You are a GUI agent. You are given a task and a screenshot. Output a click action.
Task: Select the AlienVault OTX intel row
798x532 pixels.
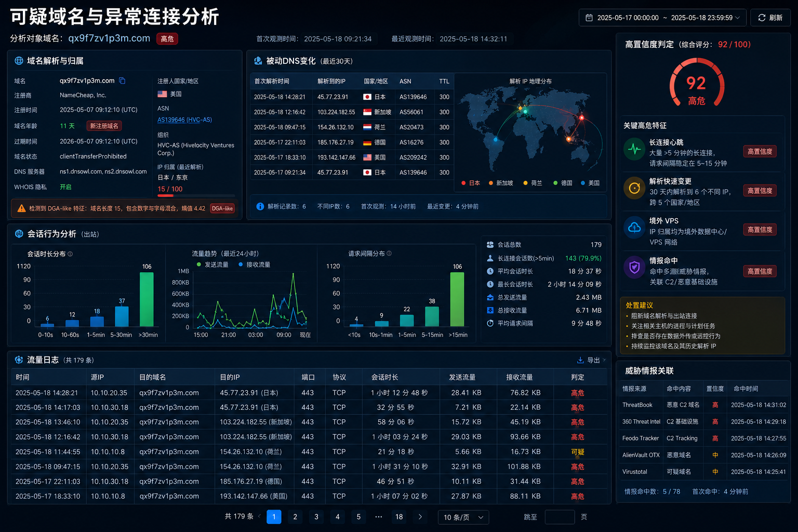[x=703, y=455]
